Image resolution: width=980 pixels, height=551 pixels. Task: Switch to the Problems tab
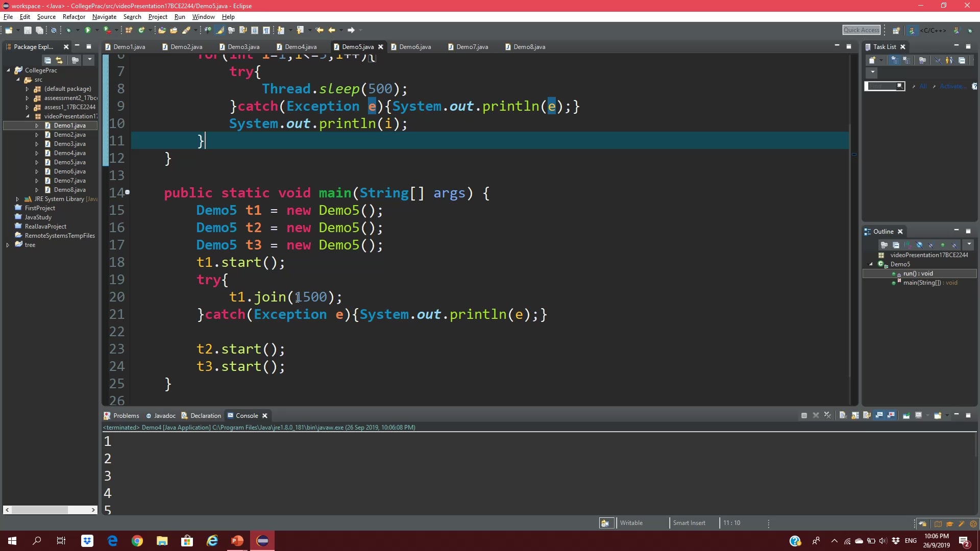click(x=121, y=416)
